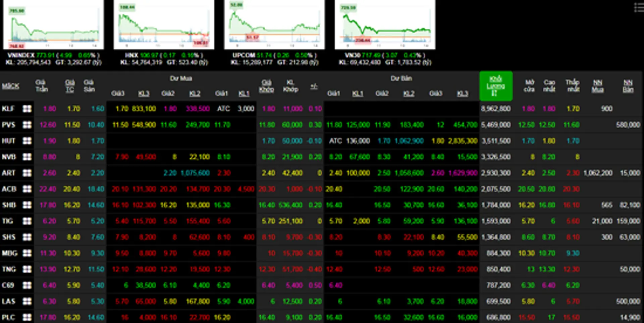Viewport: 644px width, 323px height.
Task: Click the Giá Trần column header
Action: [42, 86]
